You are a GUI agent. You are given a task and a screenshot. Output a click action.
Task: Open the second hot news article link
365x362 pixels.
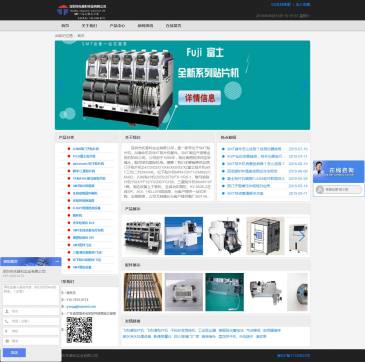coord(255,156)
